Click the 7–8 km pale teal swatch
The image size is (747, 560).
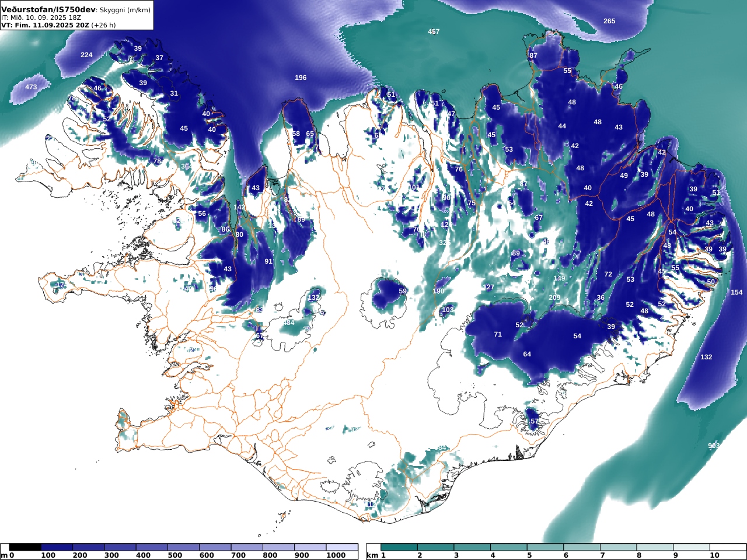pos(620,547)
